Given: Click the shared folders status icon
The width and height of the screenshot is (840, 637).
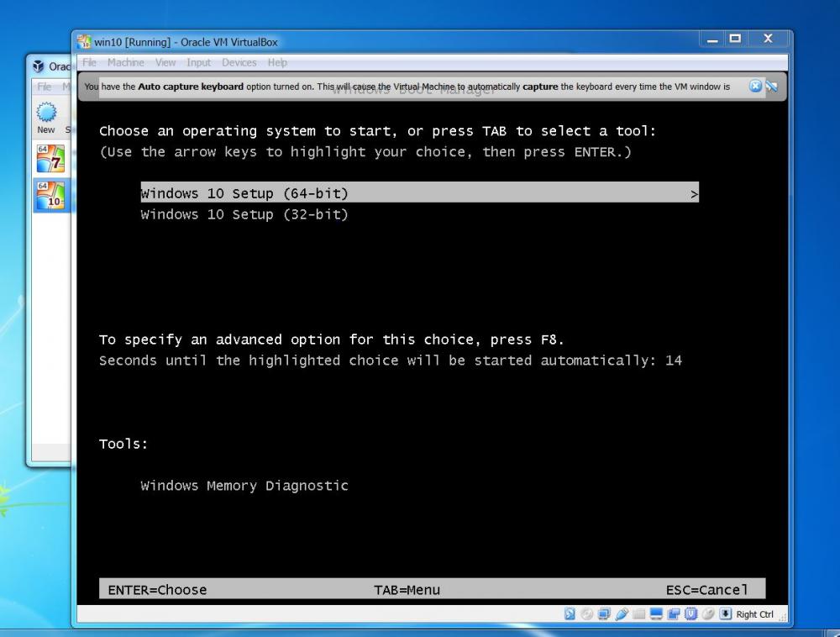Looking at the screenshot, I should (x=638, y=614).
